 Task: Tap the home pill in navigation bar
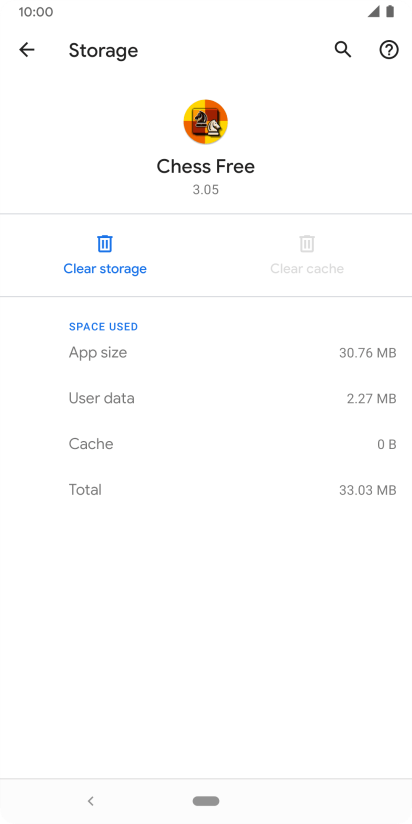pos(206,801)
